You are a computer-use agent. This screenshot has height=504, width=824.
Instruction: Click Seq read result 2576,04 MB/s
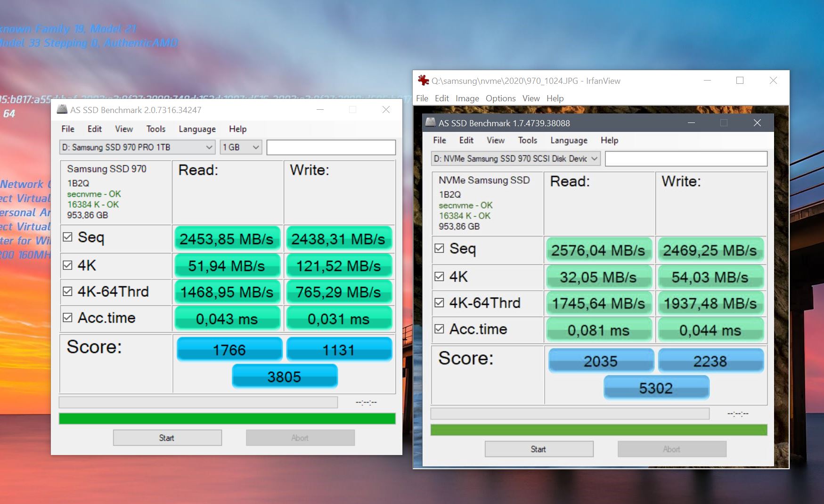599,250
